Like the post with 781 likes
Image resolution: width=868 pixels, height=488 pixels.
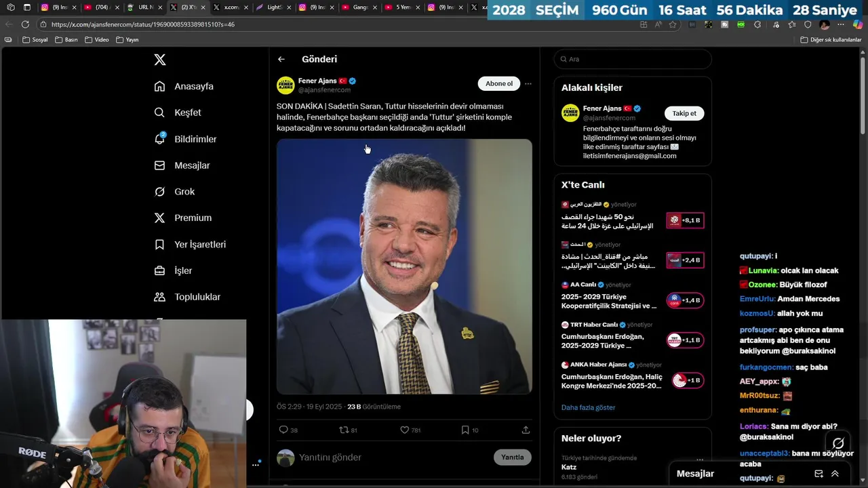tap(404, 430)
